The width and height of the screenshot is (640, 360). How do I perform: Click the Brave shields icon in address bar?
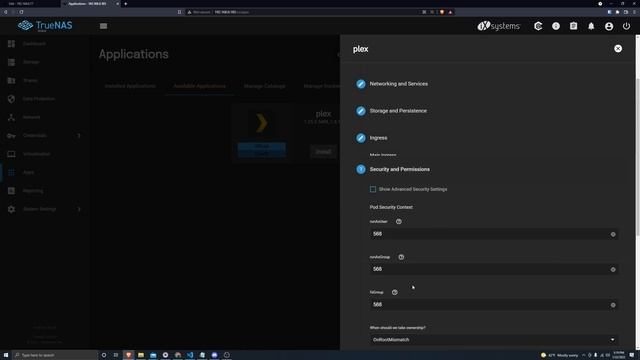coord(442,12)
